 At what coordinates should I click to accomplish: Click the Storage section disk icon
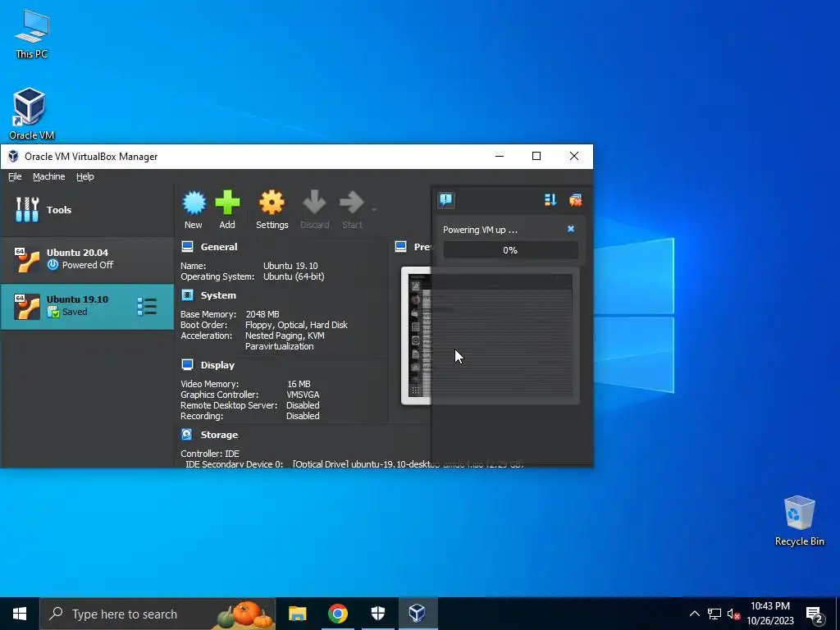coord(187,434)
